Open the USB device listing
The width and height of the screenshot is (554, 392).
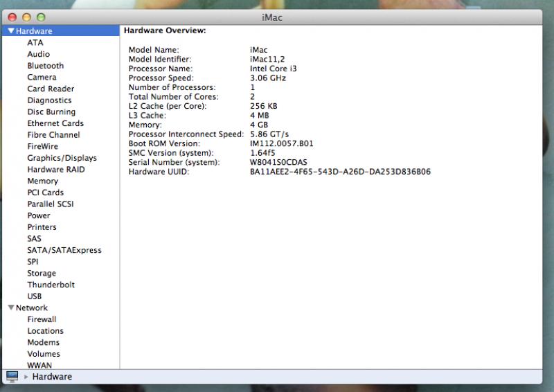tap(35, 296)
